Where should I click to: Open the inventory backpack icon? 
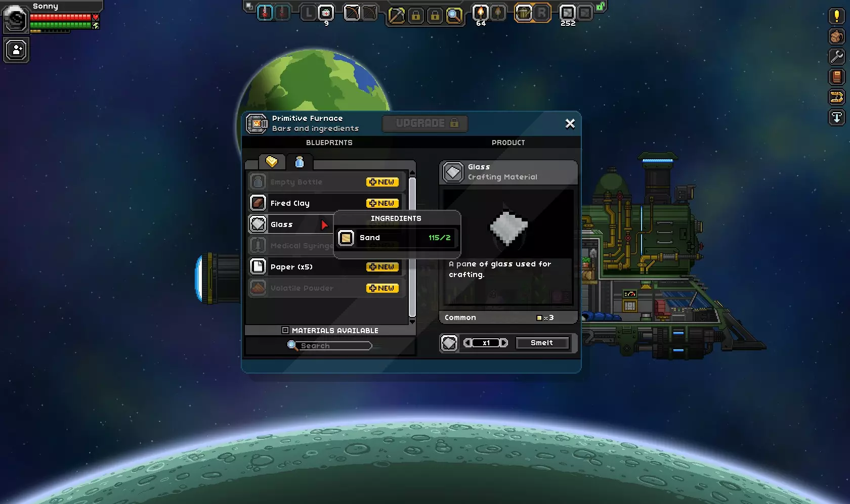[x=836, y=36]
